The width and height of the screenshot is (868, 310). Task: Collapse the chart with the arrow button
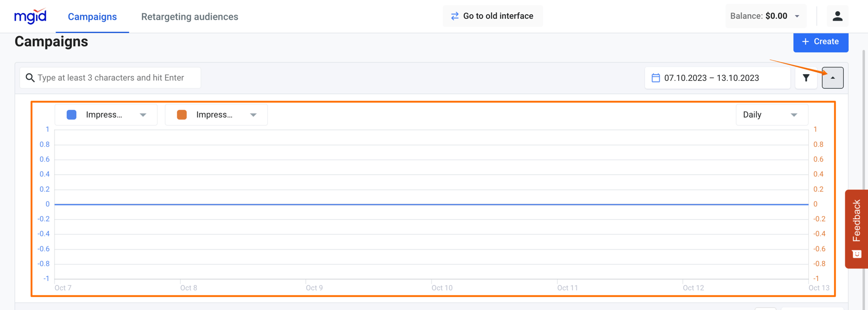tap(832, 78)
